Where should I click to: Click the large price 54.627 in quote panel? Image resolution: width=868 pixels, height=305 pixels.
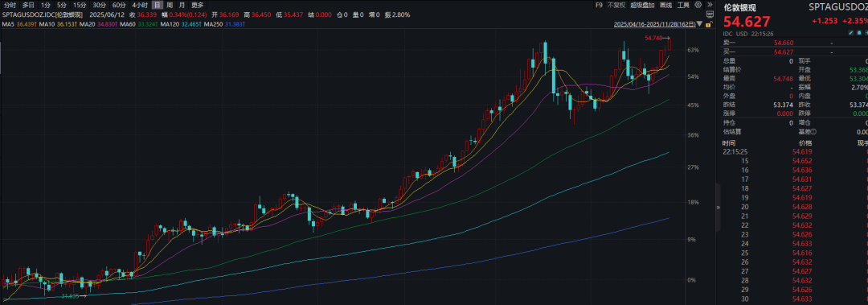point(747,22)
